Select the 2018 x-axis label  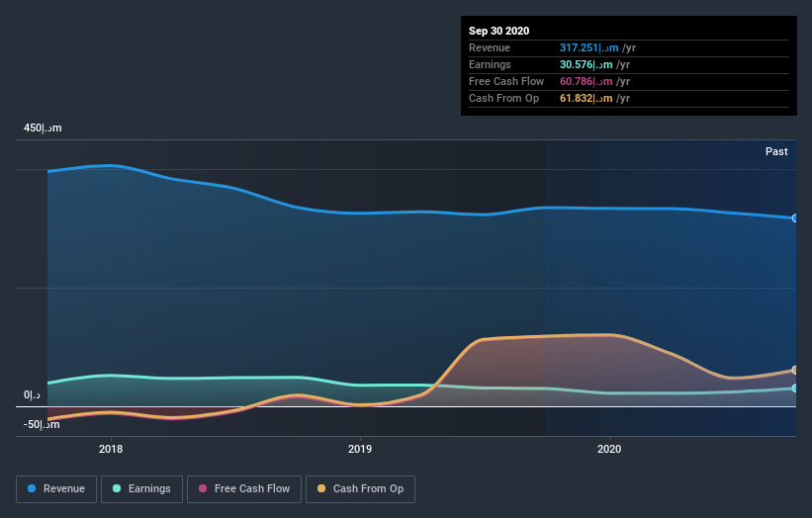[111, 449]
